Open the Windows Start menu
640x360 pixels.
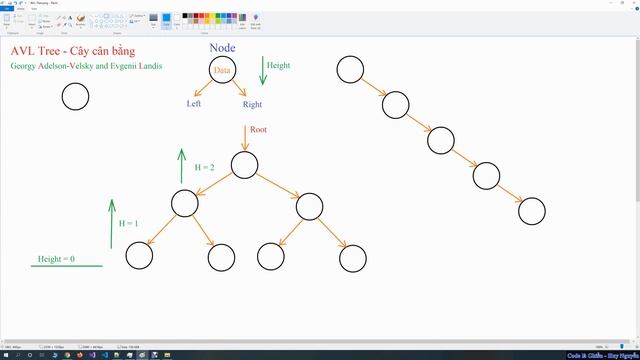pyautogui.click(x=6, y=355)
